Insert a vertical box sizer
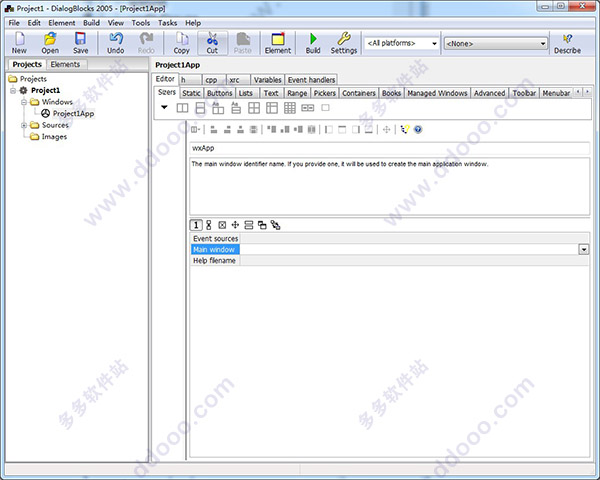 [200, 108]
